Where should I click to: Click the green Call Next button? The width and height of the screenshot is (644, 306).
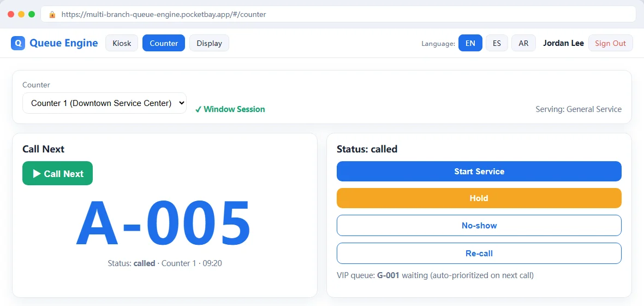coord(57,174)
